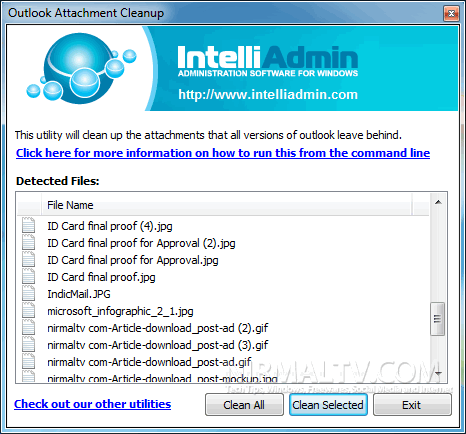Select nirmaltv com-Article-download_post-ad (3).gif
Viewport: 466px width, 434px height.
158,345
